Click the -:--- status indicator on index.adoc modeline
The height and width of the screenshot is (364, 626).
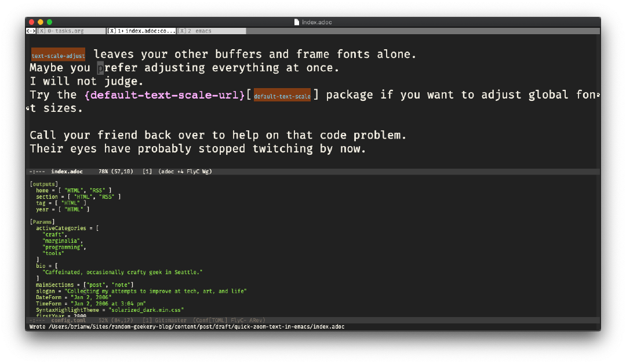pyautogui.click(x=38, y=171)
